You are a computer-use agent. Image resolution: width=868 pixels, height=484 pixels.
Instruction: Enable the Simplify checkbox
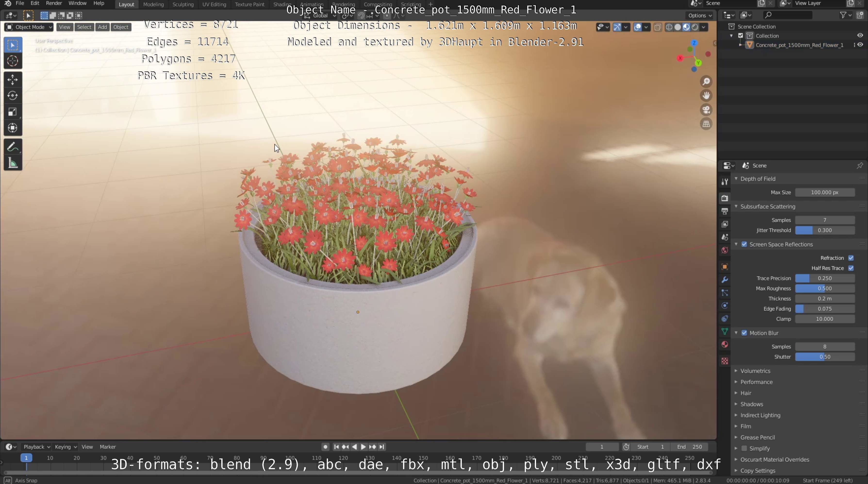(x=744, y=449)
